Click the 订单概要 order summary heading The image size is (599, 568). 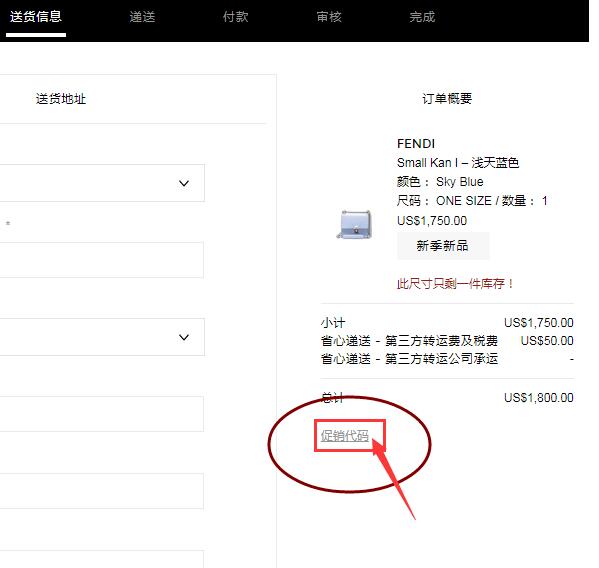tap(447, 99)
